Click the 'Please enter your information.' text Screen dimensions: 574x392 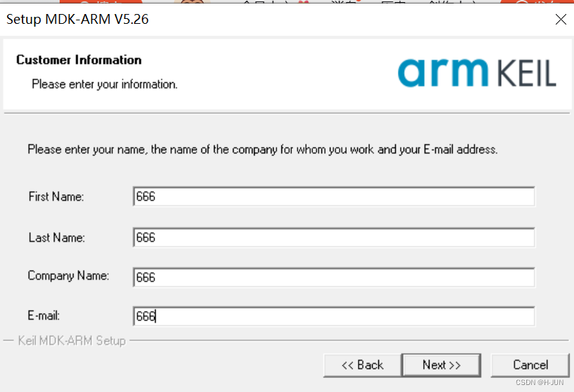(x=105, y=84)
